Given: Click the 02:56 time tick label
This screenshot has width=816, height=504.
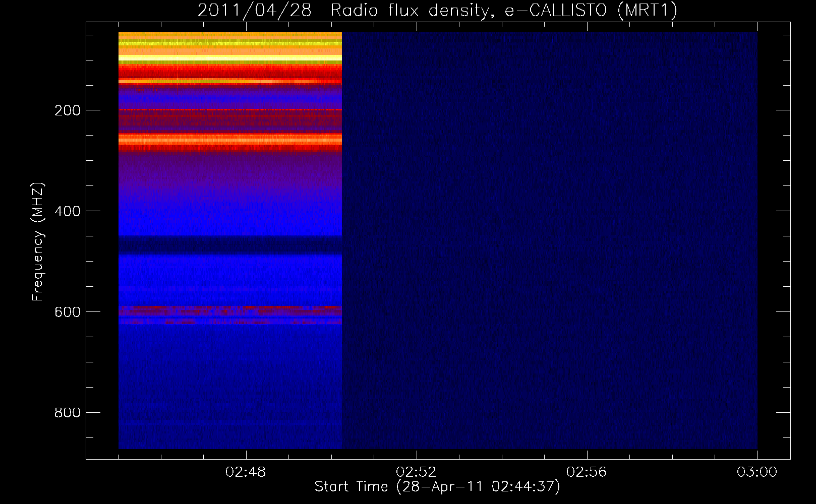Looking at the screenshot, I should (x=587, y=472).
